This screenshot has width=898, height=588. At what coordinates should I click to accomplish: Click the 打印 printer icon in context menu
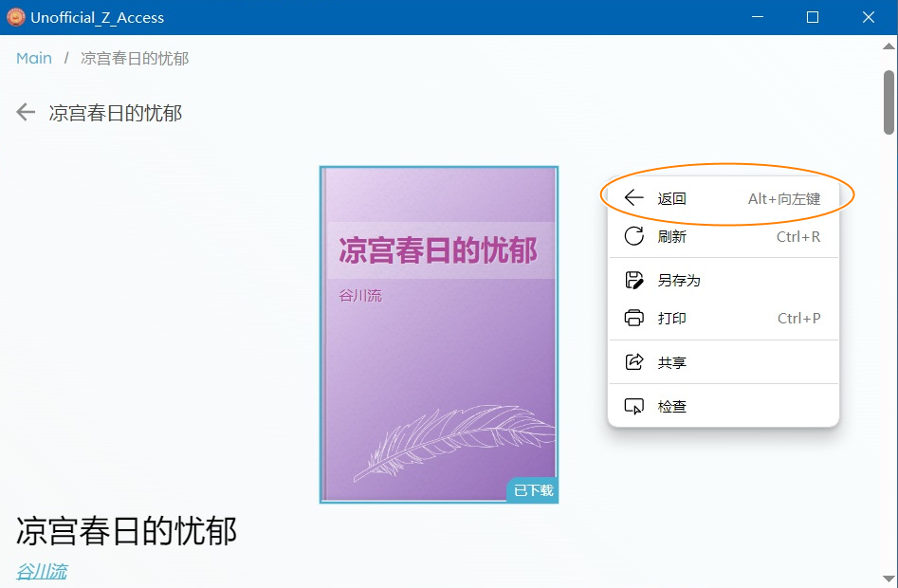click(633, 318)
